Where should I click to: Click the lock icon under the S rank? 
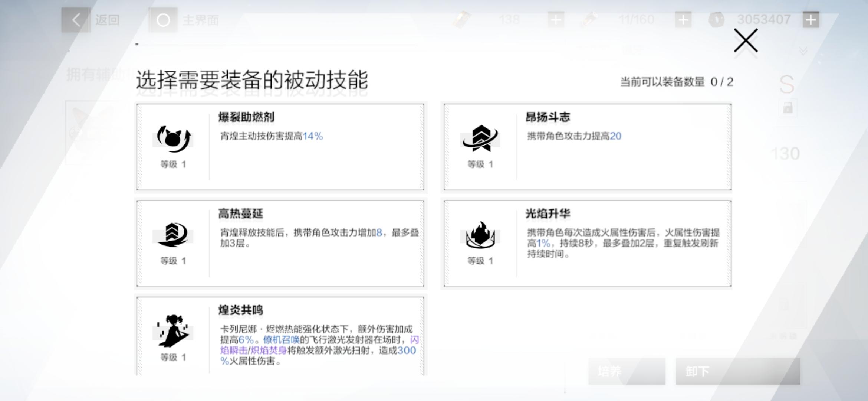point(788,108)
